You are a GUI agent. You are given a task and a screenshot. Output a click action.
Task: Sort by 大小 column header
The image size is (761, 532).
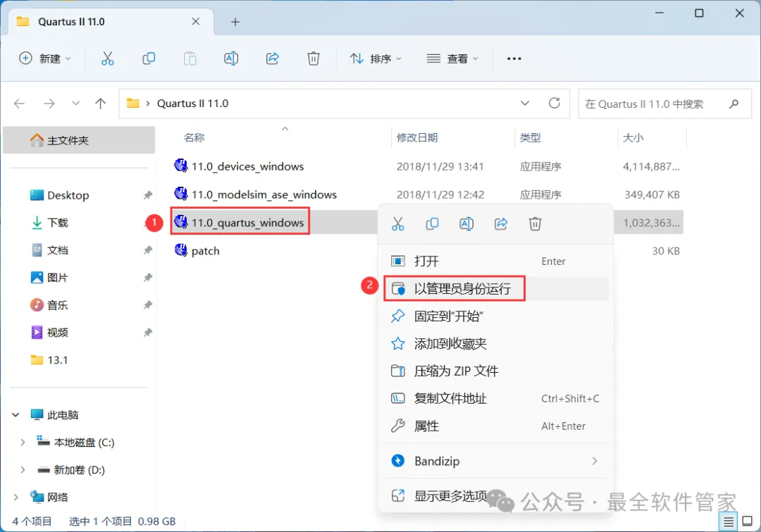click(x=633, y=138)
